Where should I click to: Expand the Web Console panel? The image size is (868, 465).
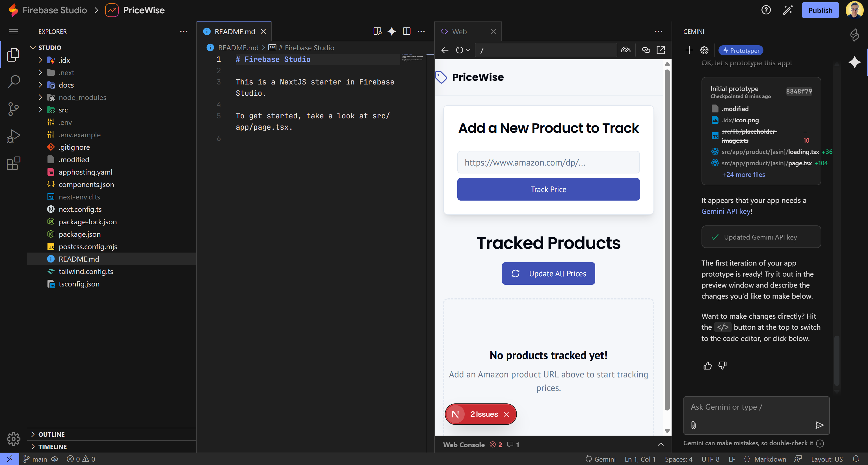(661, 444)
